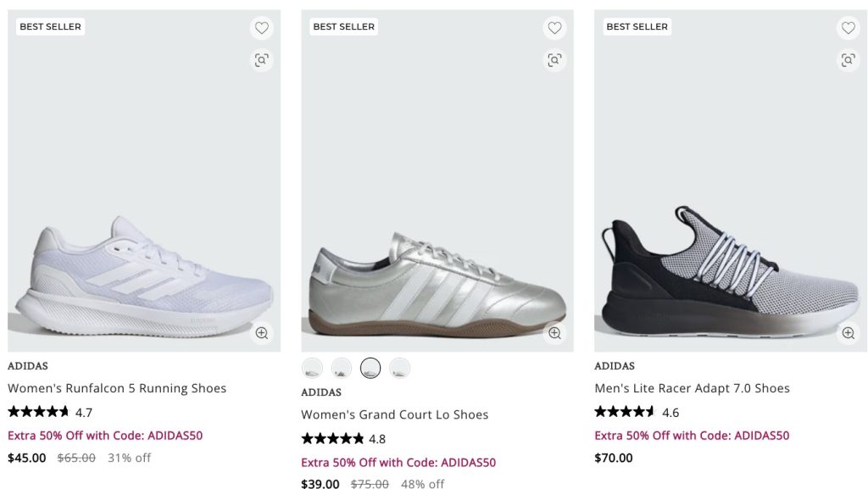Open Women's Runfalcon 5 Running Shoes link
The height and width of the screenshot is (489, 868).
(117, 388)
